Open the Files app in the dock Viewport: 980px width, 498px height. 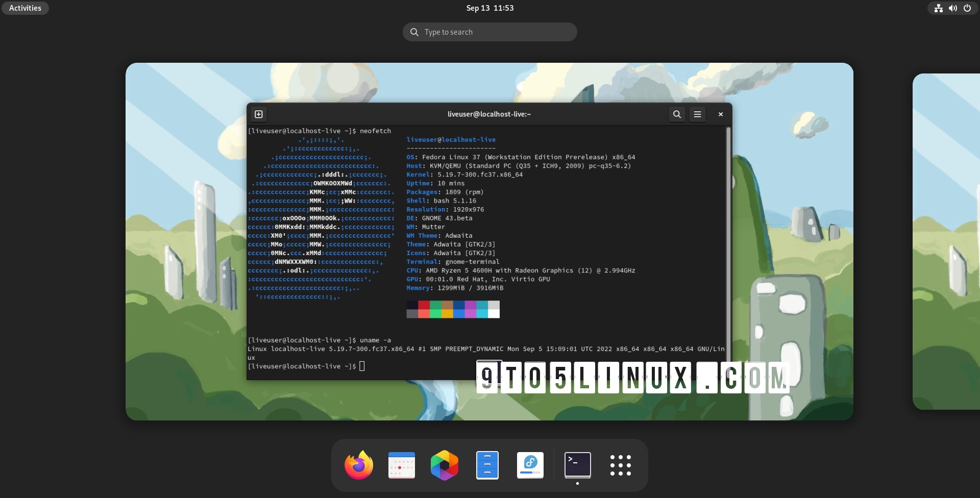[487, 465]
